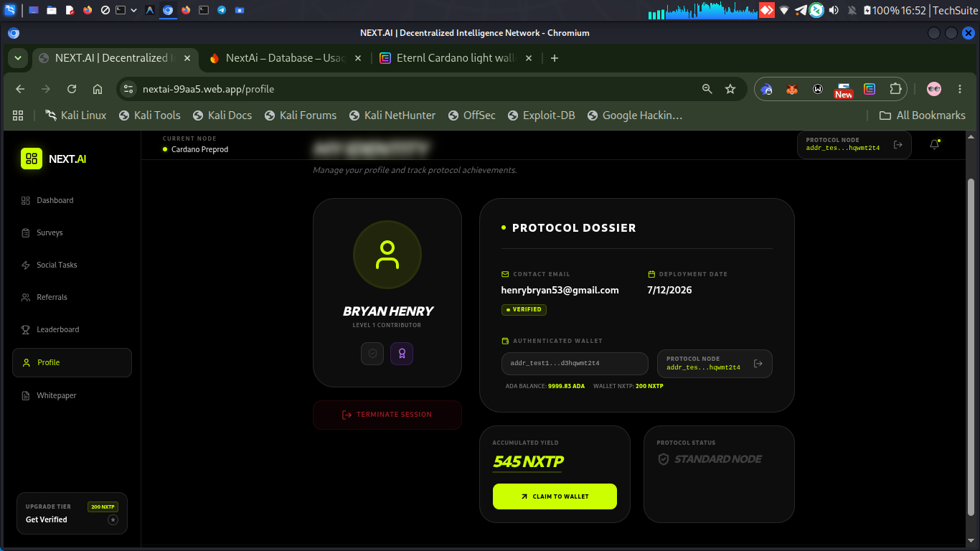Viewport: 980px width, 551px height.
Task: Click the disconnect icon in the header Protocol Node box
Action: [897, 145]
